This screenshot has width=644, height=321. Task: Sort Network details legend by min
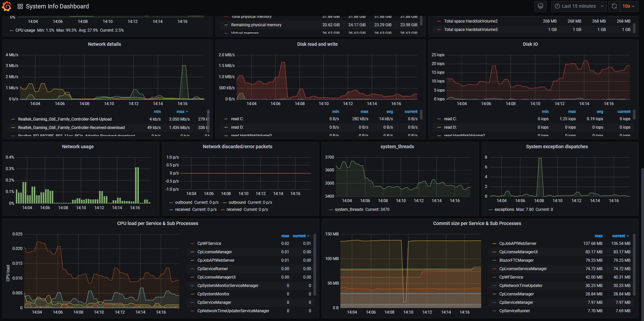157,111
